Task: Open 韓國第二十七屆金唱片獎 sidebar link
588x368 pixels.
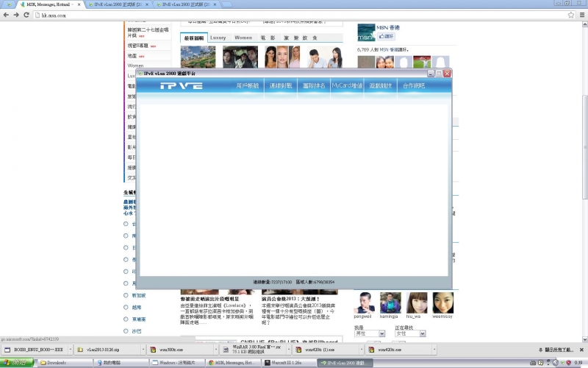Action: click(148, 32)
